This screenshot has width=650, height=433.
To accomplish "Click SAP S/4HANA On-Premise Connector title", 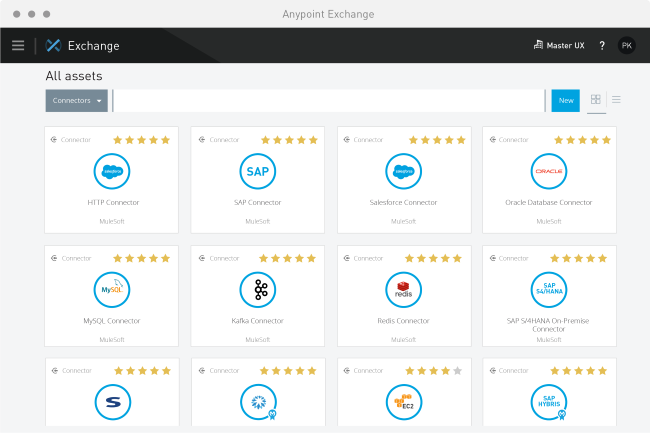I will pyautogui.click(x=548, y=325).
